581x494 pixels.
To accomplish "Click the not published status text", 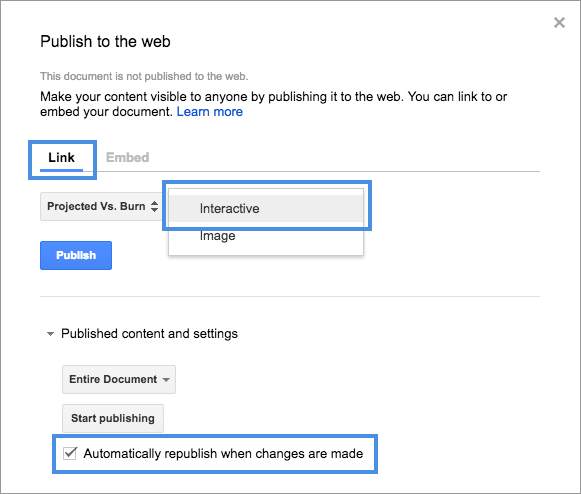I will (x=144, y=76).
